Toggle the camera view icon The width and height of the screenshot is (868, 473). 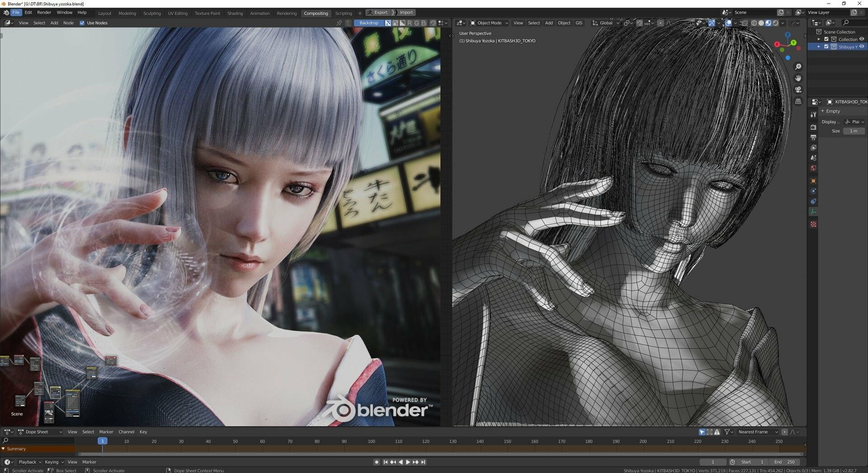798,90
